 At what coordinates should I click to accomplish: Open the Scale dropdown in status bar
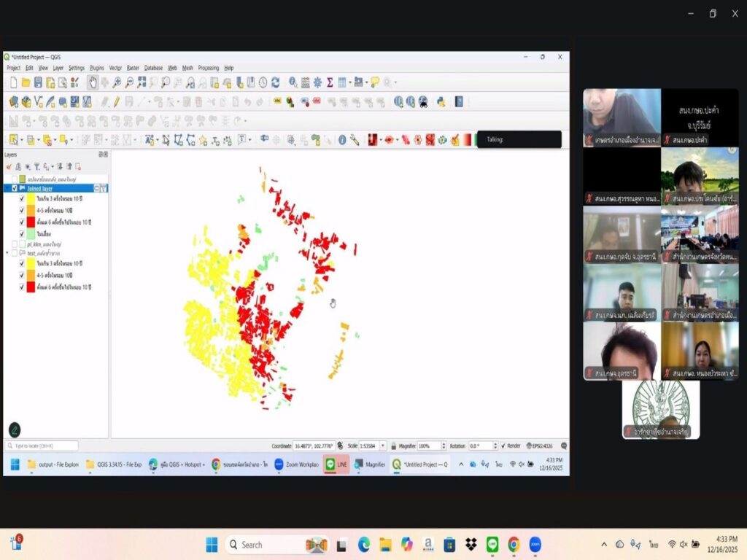click(383, 446)
